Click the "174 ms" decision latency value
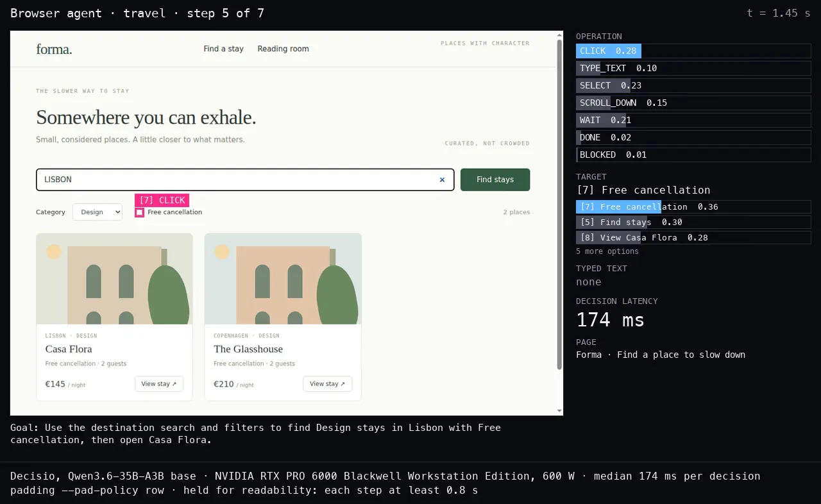 610,319
